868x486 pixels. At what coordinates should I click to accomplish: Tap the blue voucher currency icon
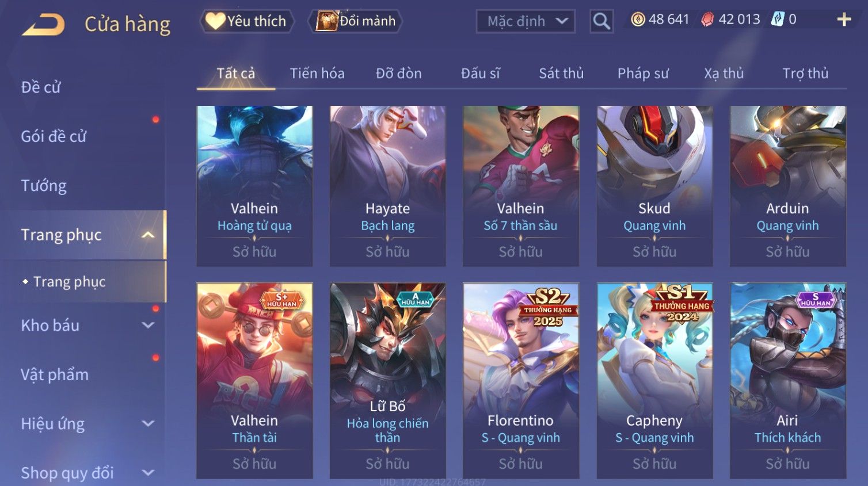pos(778,19)
